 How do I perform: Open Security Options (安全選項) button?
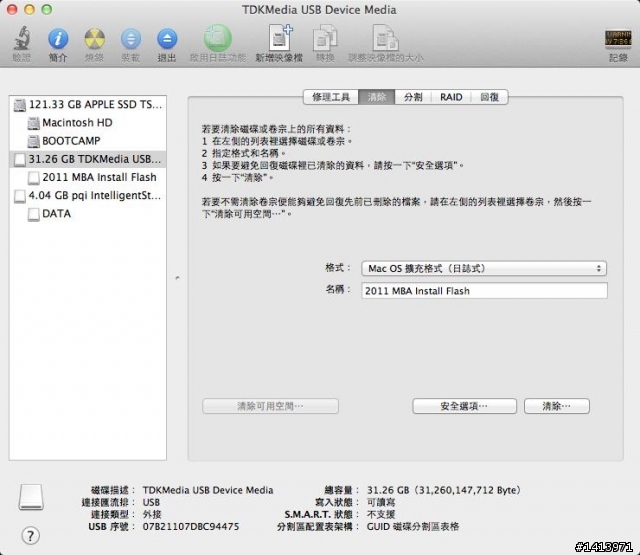point(464,406)
